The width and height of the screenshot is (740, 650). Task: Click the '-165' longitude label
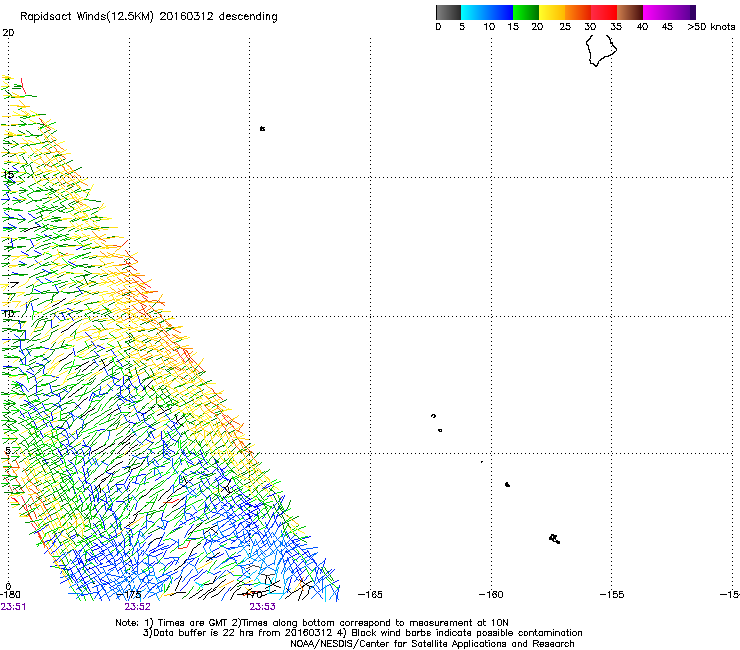pos(370,595)
